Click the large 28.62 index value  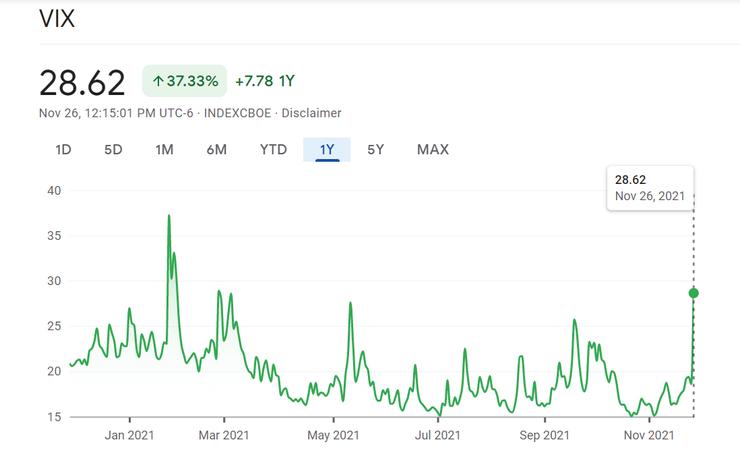point(82,82)
